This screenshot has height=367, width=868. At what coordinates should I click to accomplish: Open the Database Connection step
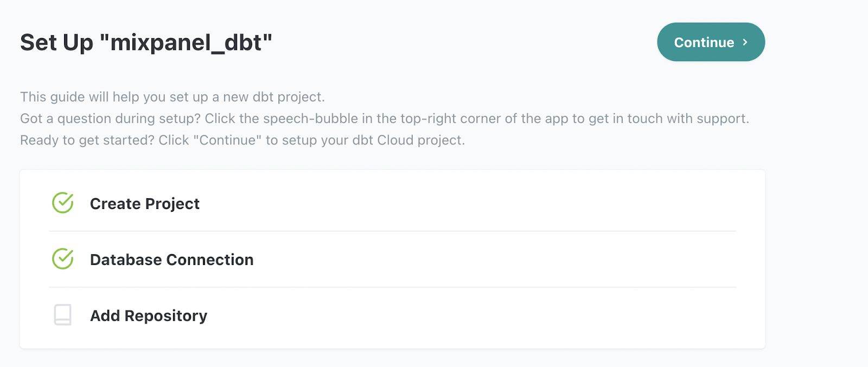tap(171, 260)
